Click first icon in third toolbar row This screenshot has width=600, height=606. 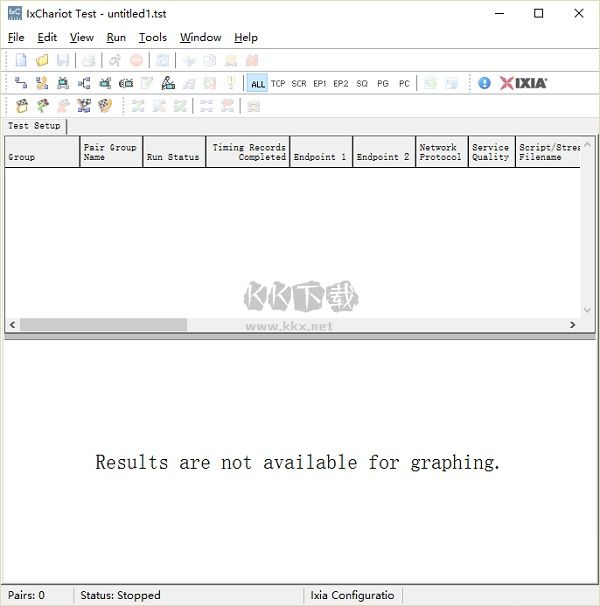[21, 105]
